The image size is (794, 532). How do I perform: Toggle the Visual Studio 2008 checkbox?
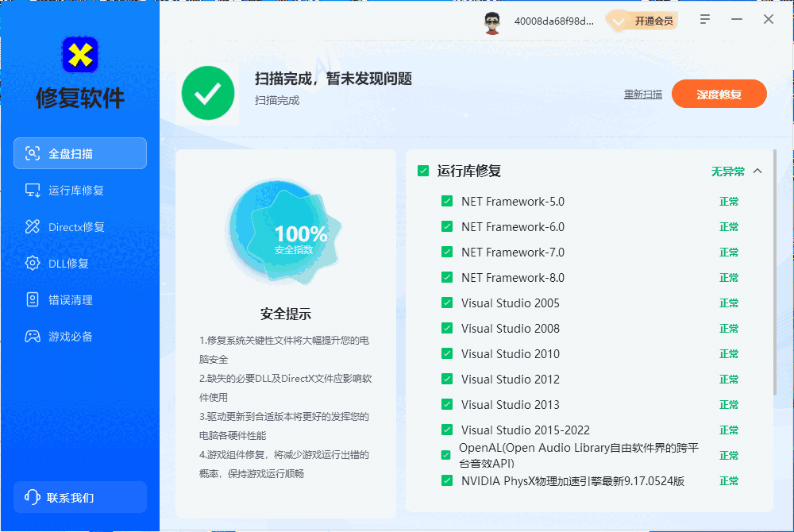[446, 328]
